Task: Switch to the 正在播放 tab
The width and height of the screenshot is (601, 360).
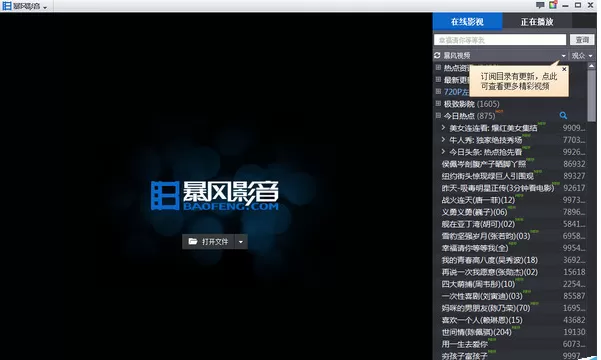Action: (537, 21)
